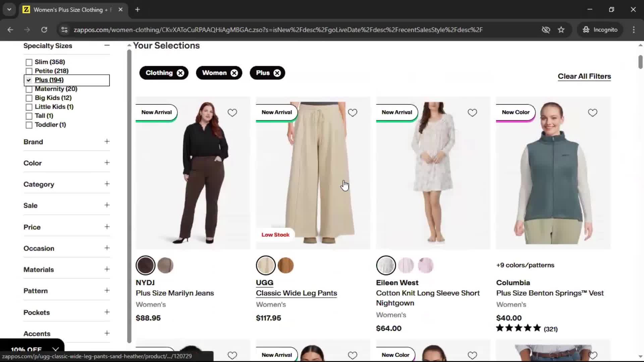Click the Zappos favicon on the tab
The width and height of the screenshot is (644, 362).
(x=26, y=10)
